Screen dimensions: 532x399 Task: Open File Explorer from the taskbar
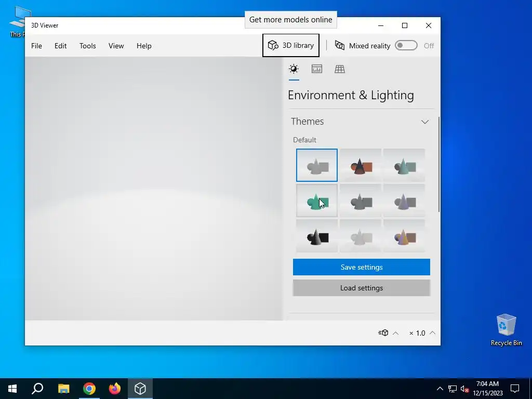click(x=63, y=389)
